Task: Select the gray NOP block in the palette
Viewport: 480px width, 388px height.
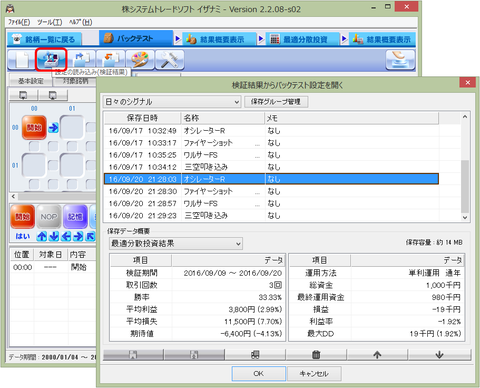Action: click(49, 217)
